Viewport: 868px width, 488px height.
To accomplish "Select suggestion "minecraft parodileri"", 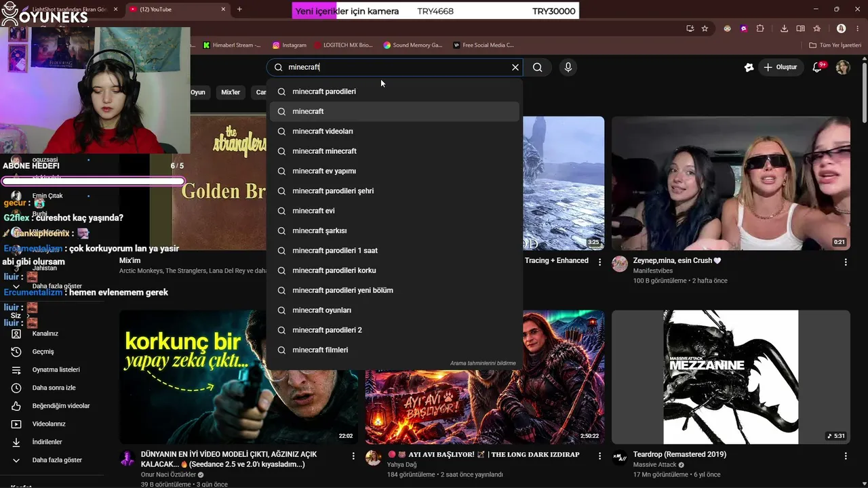I will pos(395,91).
